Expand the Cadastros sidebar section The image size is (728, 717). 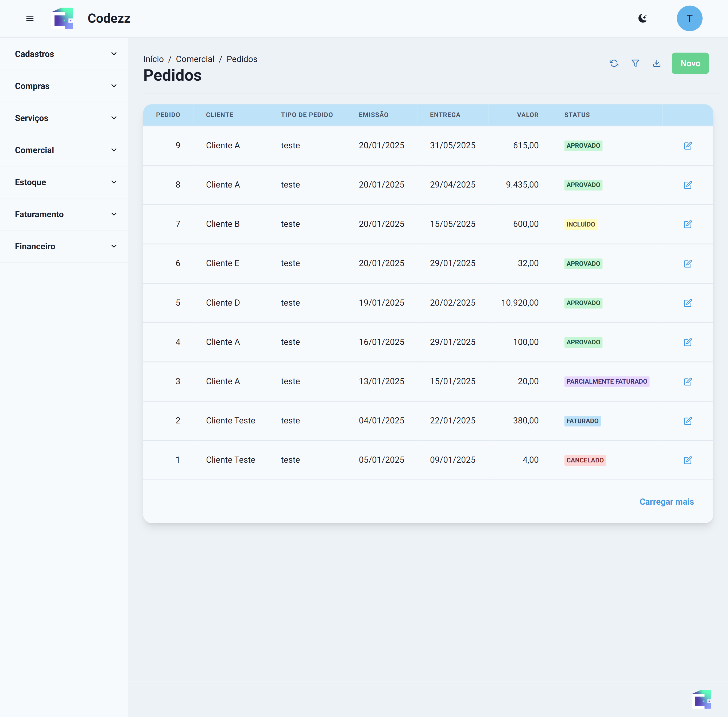[64, 54]
